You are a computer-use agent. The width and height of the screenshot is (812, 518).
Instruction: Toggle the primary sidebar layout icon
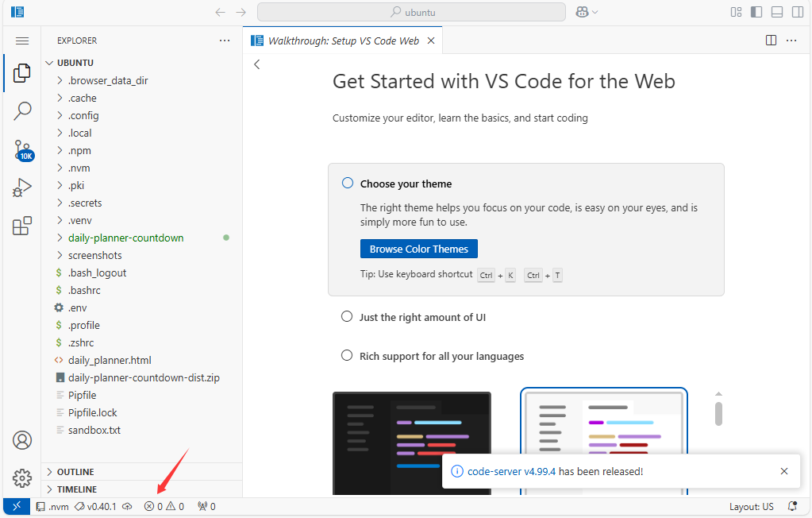click(756, 12)
